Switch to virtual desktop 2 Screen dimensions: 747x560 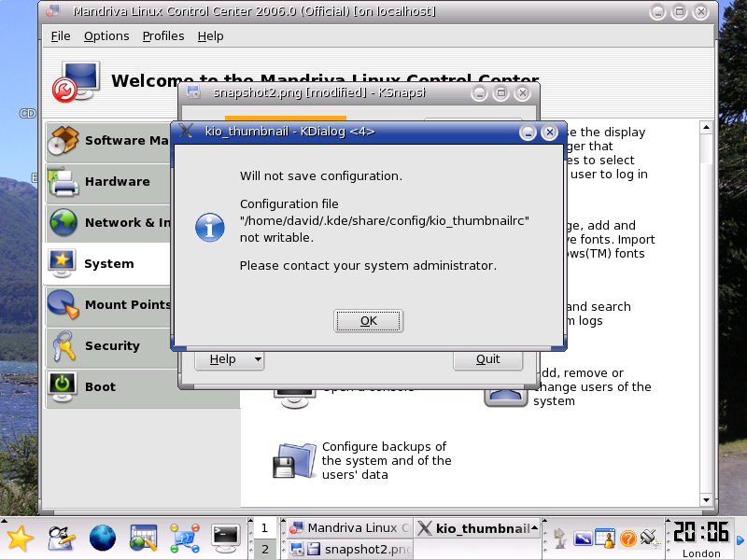tap(264, 550)
